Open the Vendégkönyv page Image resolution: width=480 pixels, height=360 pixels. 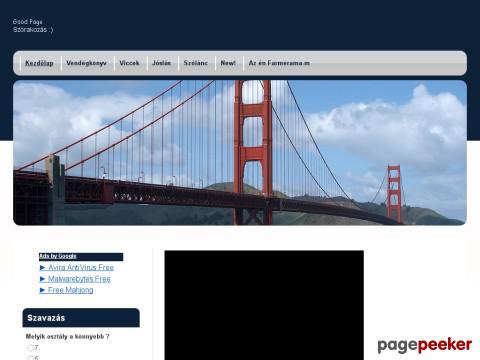(86, 63)
